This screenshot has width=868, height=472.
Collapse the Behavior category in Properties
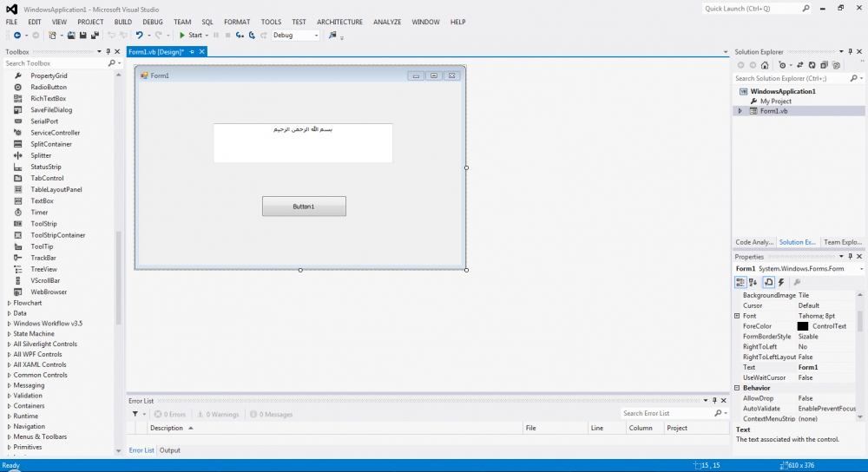coord(737,388)
